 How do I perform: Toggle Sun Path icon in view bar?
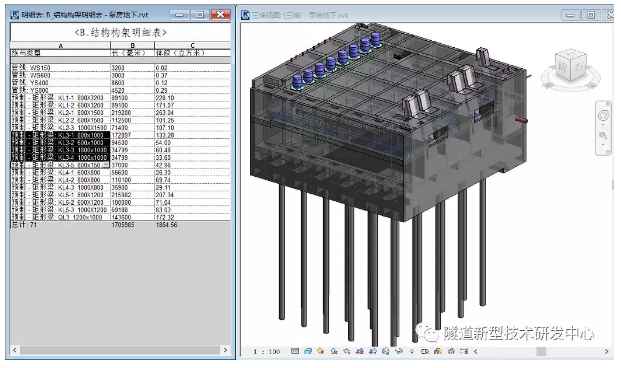click(x=321, y=351)
